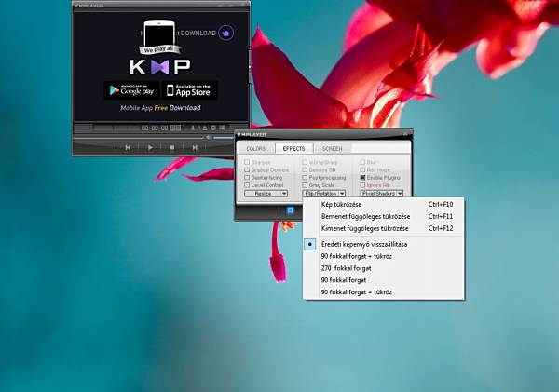Screen dimensions: 559x392
Task: Enable the Add Noise checkbox
Action: coord(363,170)
